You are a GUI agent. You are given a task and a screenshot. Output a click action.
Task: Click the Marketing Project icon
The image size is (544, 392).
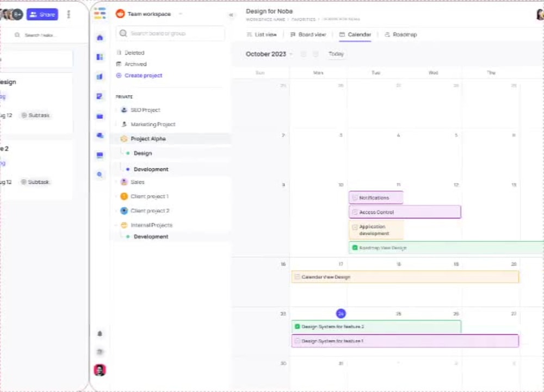click(x=124, y=124)
